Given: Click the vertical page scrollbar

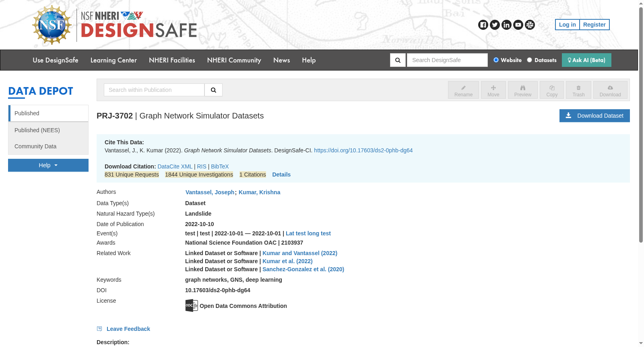Looking at the screenshot, I should pos(641,125).
